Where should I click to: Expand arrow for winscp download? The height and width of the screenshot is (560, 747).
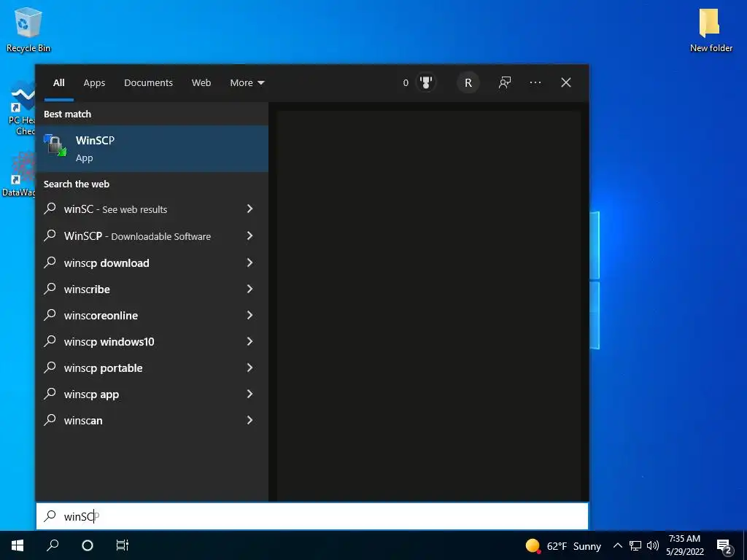[x=249, y=262]
